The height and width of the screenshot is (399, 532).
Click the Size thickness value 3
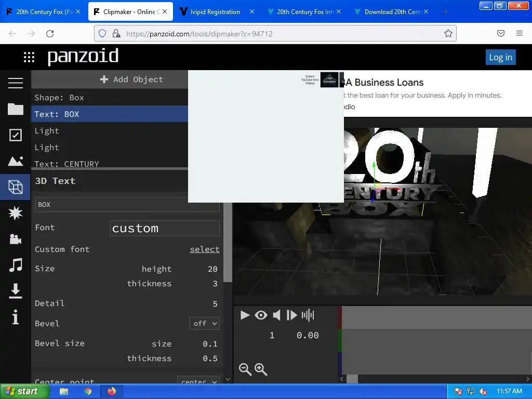215,284
